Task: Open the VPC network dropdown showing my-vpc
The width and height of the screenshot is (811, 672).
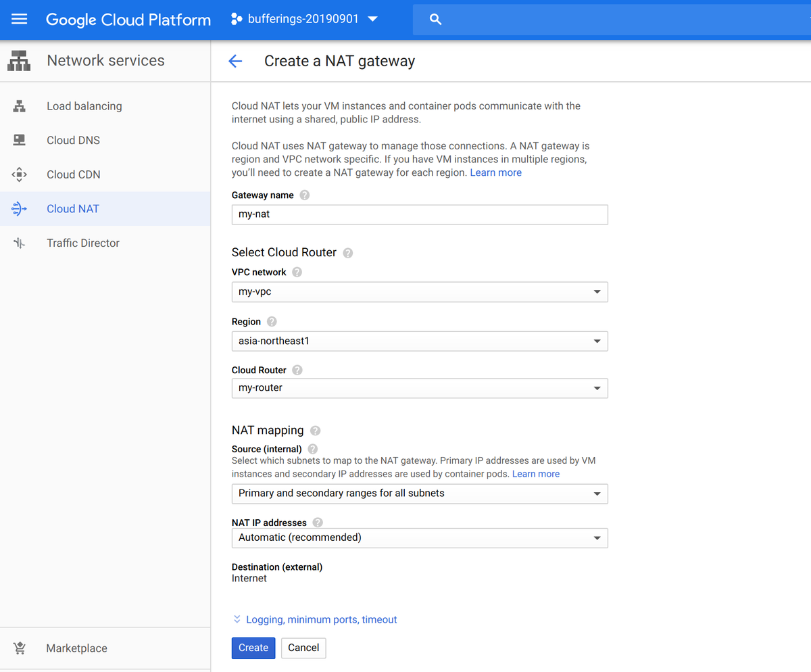Action: coord(420,292)
